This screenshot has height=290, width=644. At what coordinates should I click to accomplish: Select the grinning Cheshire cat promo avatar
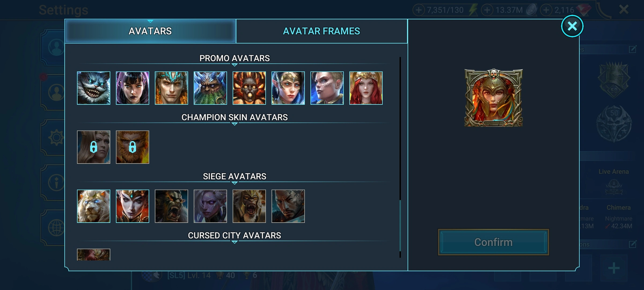point(94,88)
